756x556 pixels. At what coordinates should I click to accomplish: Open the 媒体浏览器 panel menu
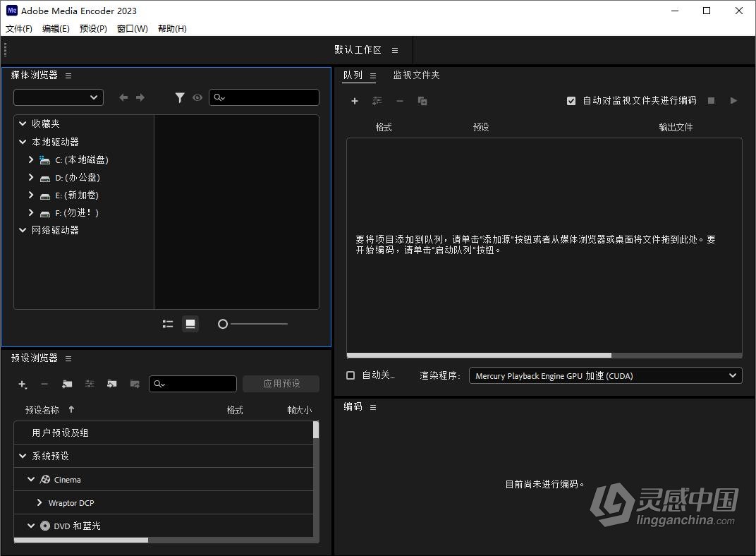(x=68, y=75)
